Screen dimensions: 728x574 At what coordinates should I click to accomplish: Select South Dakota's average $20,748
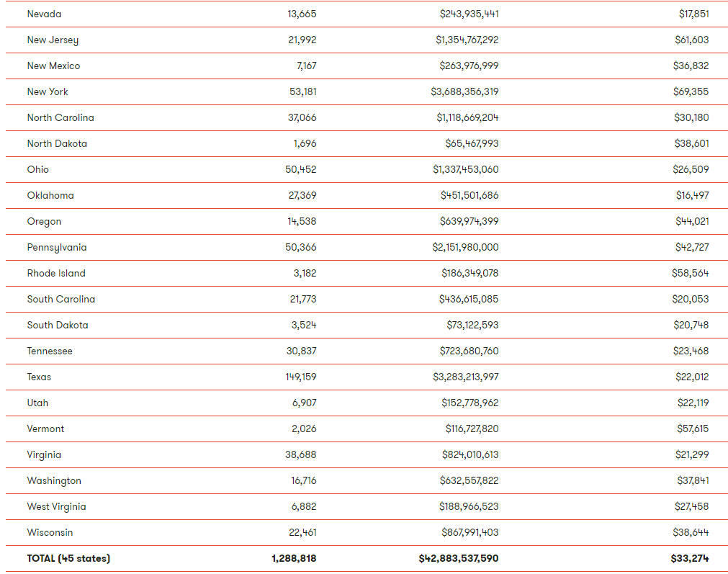click(691, 325)
